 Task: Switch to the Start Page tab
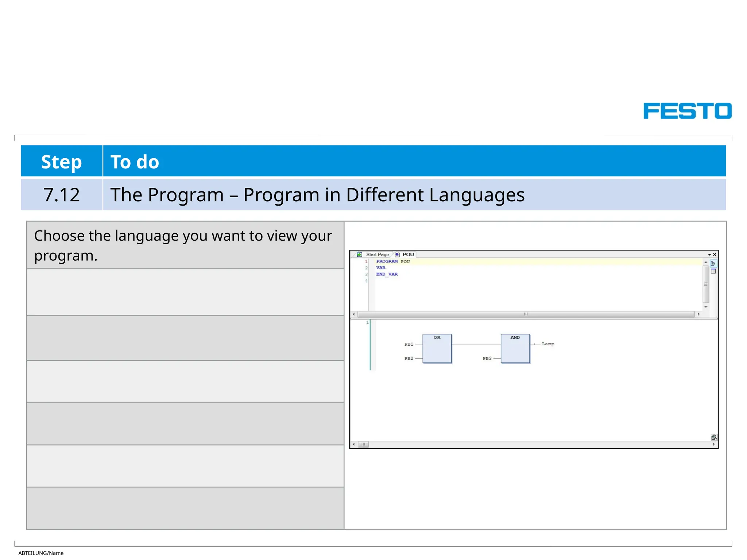[378, 254]
